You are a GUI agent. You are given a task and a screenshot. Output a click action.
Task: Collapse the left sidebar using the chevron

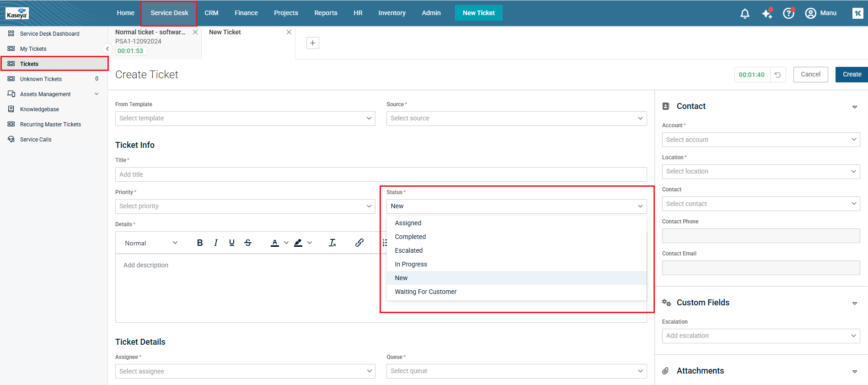[x=107, y=49]
